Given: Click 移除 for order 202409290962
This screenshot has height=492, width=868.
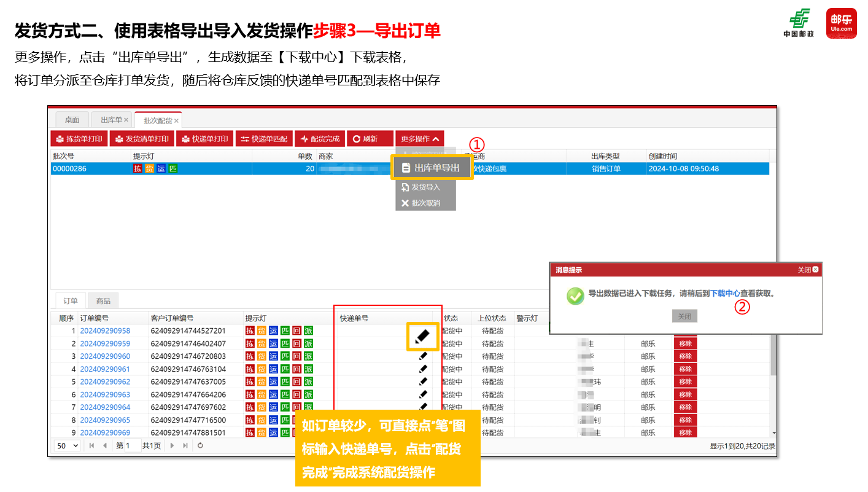Looking at the screenshot, I should pos(685,381).
